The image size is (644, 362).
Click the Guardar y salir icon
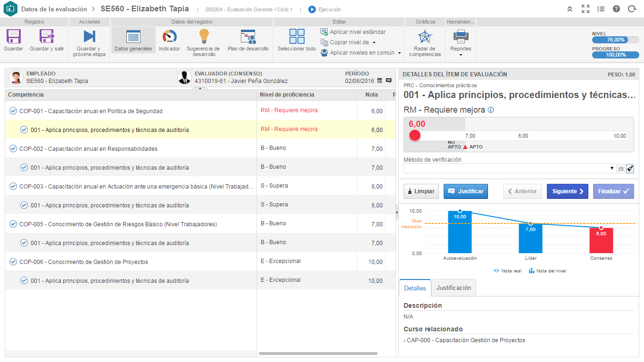(47, 37)
